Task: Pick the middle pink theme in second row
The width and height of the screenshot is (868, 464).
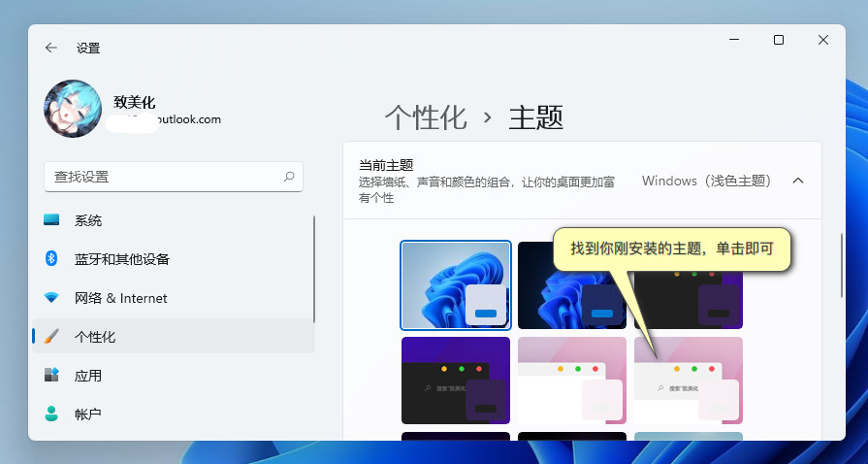Action: click(x=570, y=380)
